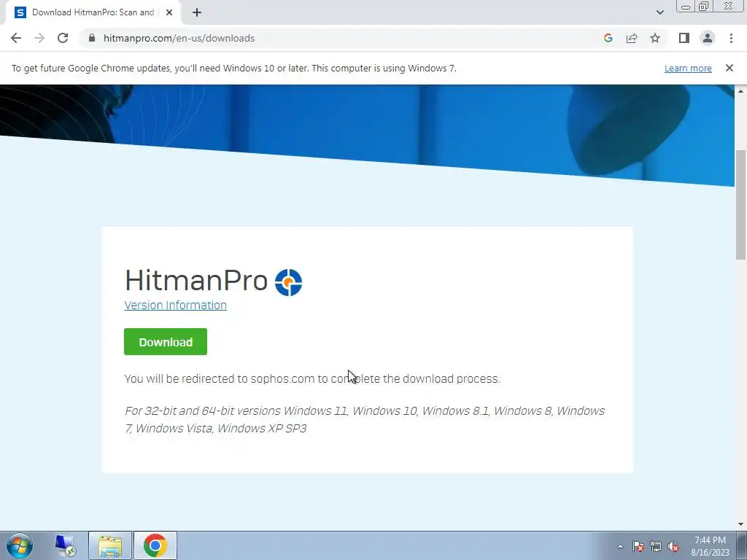Open Google search icon in address bar

click(608, 38)
